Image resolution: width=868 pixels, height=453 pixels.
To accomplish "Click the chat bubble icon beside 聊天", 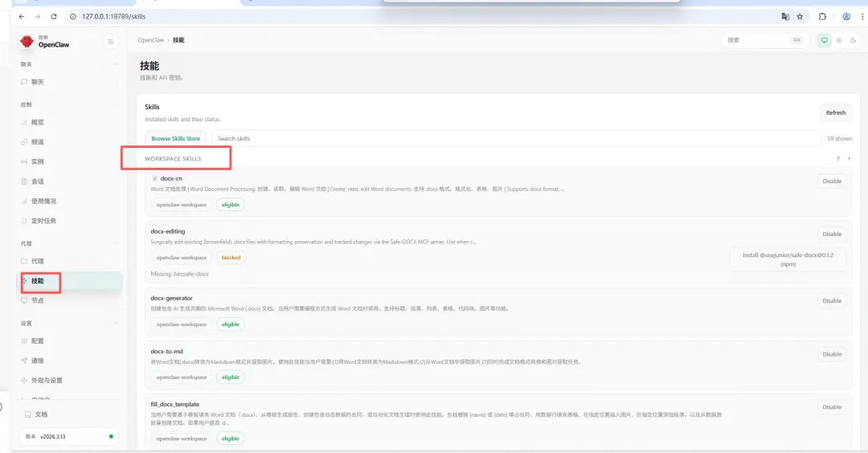I will coord(24,82).
